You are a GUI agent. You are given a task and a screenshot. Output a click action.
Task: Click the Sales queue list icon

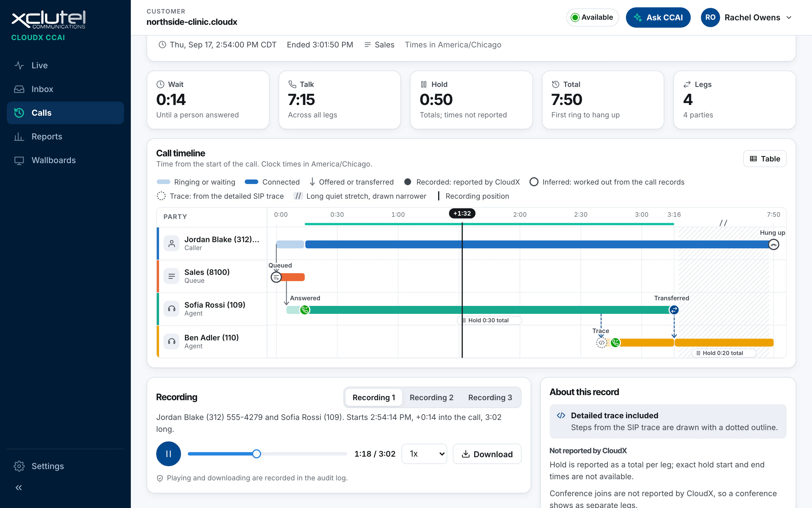coord(171,276)
